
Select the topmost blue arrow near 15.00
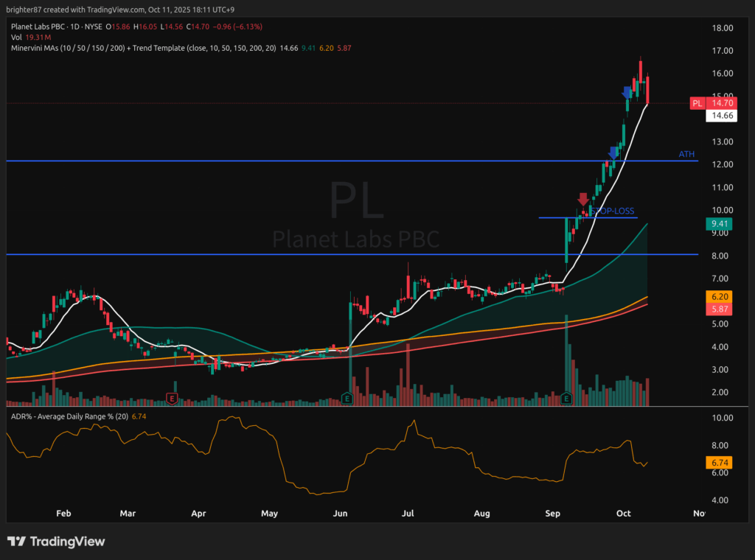pos(627,93)
